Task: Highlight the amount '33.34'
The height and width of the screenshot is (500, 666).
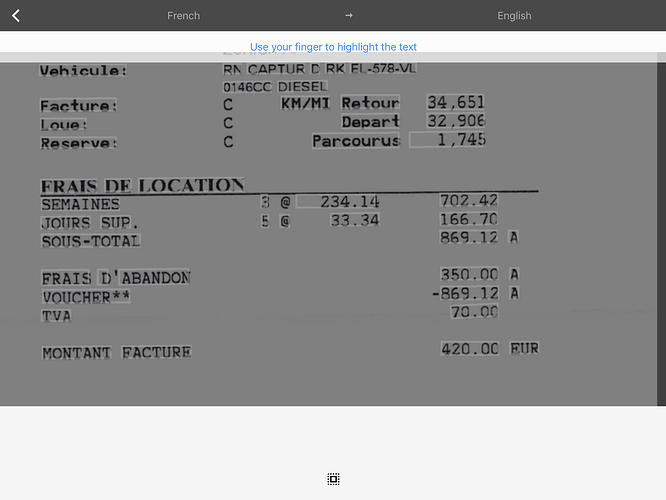Action: pyautogui.click(x=355, y=220)
